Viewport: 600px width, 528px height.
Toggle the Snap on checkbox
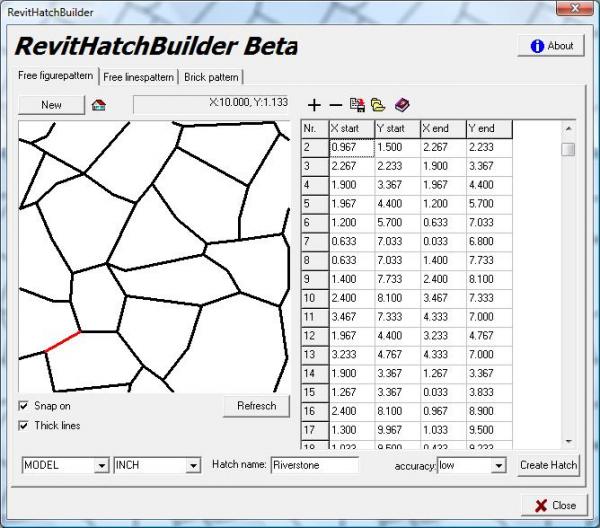24,406
